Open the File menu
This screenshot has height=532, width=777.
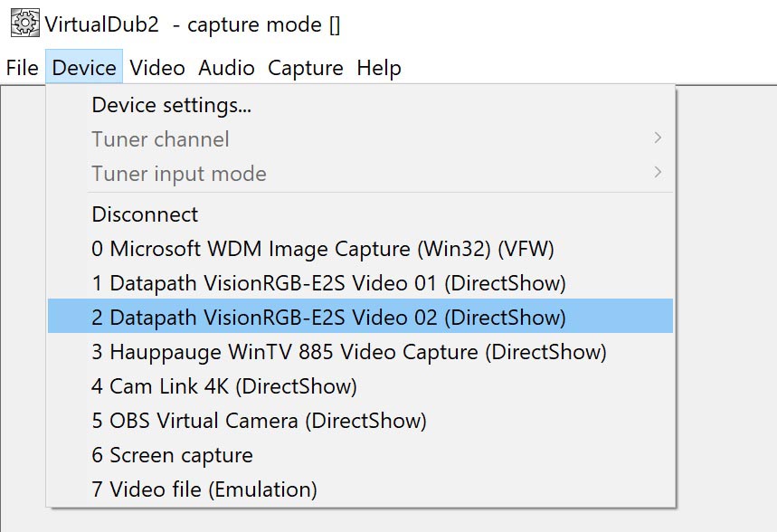23,68
